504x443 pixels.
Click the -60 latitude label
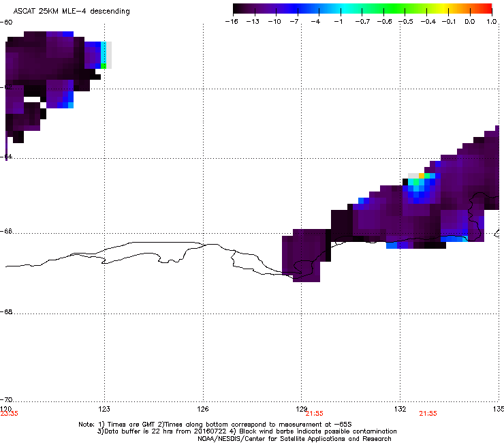pos(6,22)
